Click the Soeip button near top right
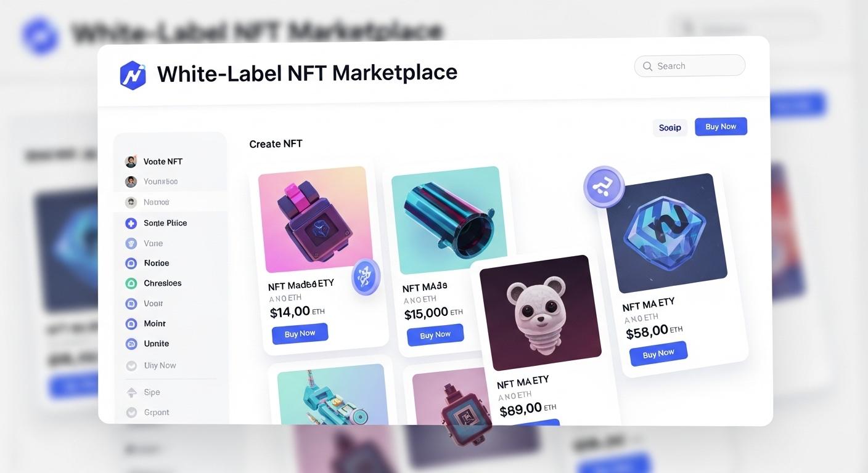Screen dimensions: 868x473 click(670, 127)
